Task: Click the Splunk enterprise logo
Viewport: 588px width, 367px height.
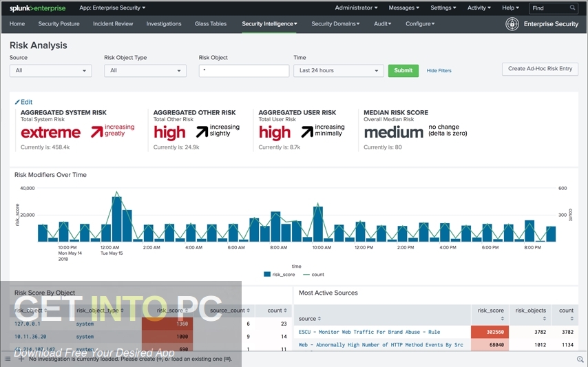Action: [x=37, y=8]
